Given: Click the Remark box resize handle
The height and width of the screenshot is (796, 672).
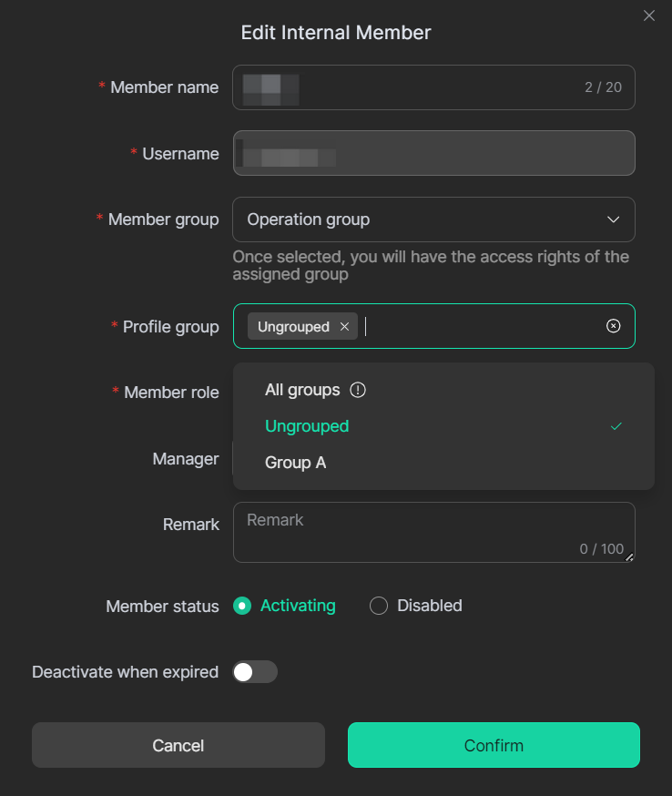Looking at the screenshot, I should pos(629,556).
